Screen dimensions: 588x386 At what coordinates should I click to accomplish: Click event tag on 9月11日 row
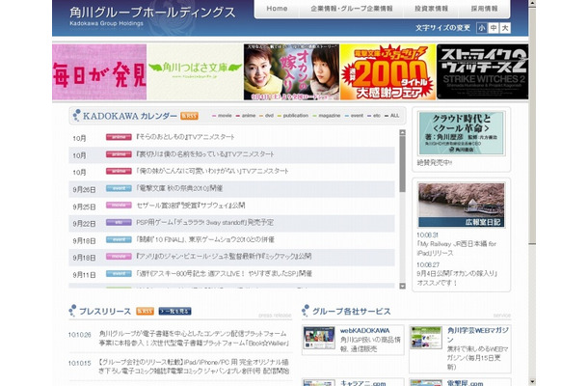click(x=119, y=273)
